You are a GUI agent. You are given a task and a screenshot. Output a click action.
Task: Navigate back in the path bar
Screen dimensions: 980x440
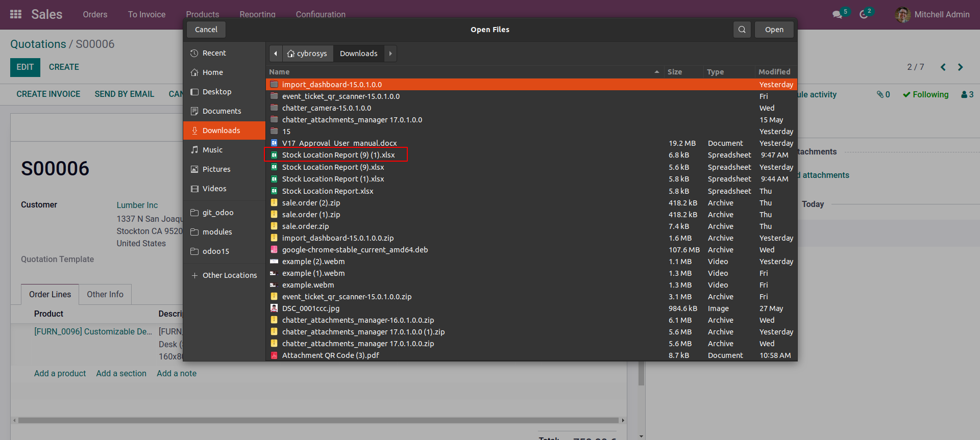(x=276, y=54)
